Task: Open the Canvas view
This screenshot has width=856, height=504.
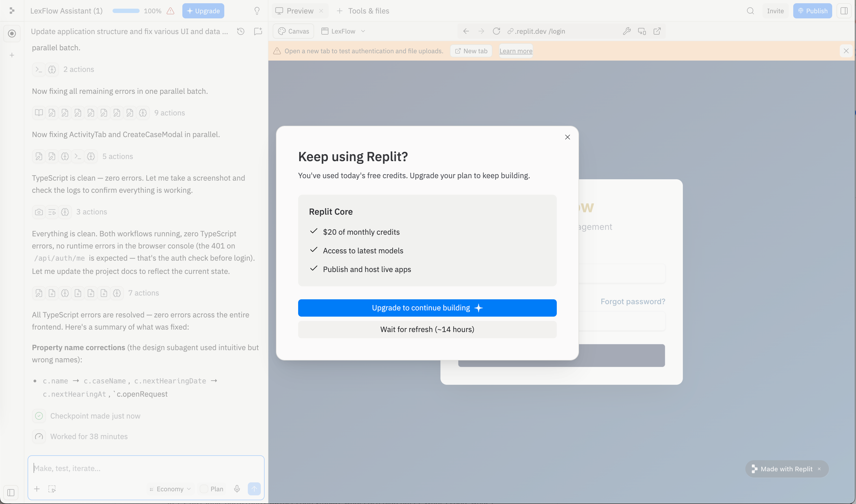Action: click(x=294, y=31)
